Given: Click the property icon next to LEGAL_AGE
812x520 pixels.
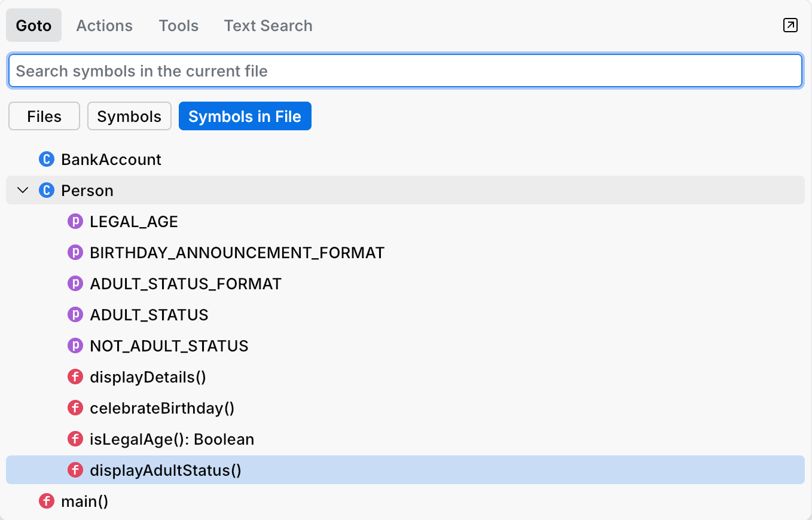Looking at the screenshot, I should click(x=75, y=221).
